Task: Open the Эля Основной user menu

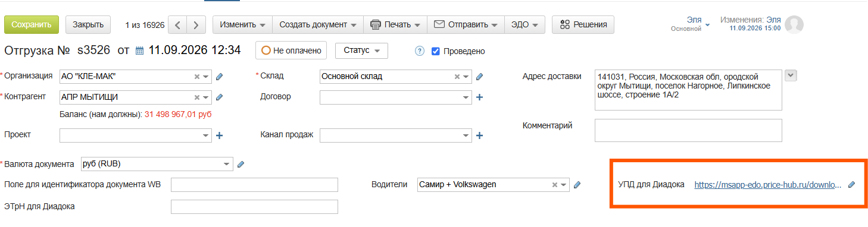Action: tap(691, 24)
